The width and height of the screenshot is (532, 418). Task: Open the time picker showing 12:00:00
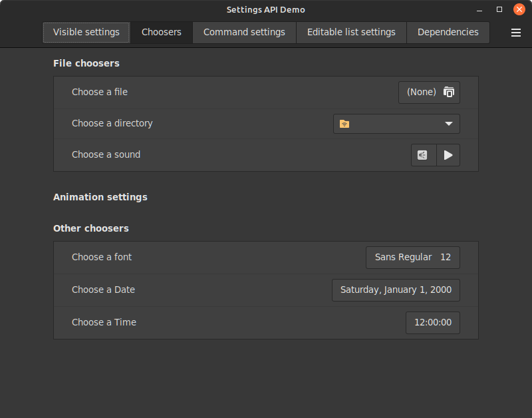coord(433,322)
